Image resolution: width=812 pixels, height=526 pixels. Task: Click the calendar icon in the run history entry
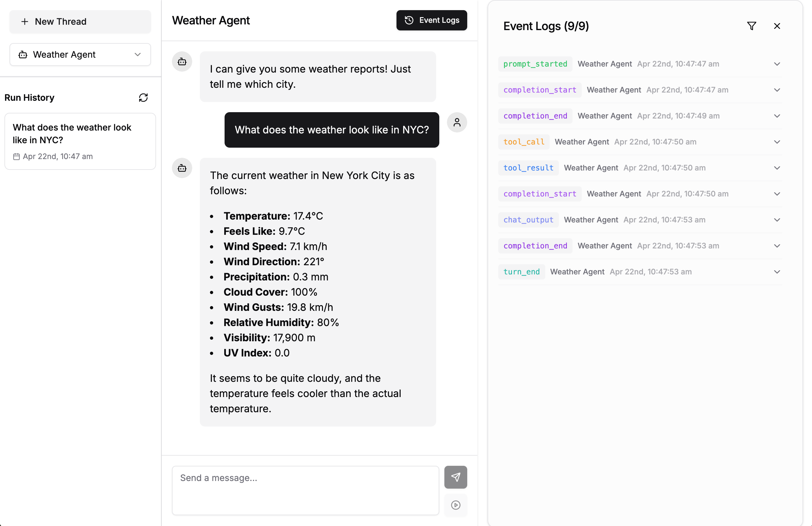[x=16, y=157]
